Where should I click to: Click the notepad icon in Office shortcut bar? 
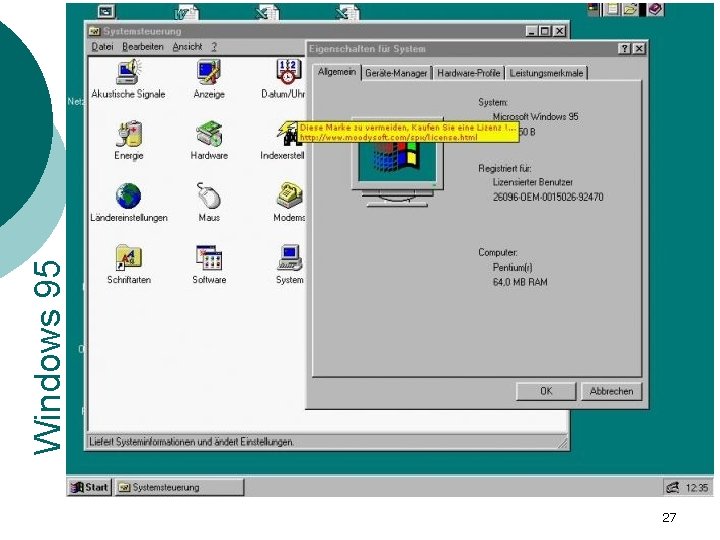click(x=613, y=9)
